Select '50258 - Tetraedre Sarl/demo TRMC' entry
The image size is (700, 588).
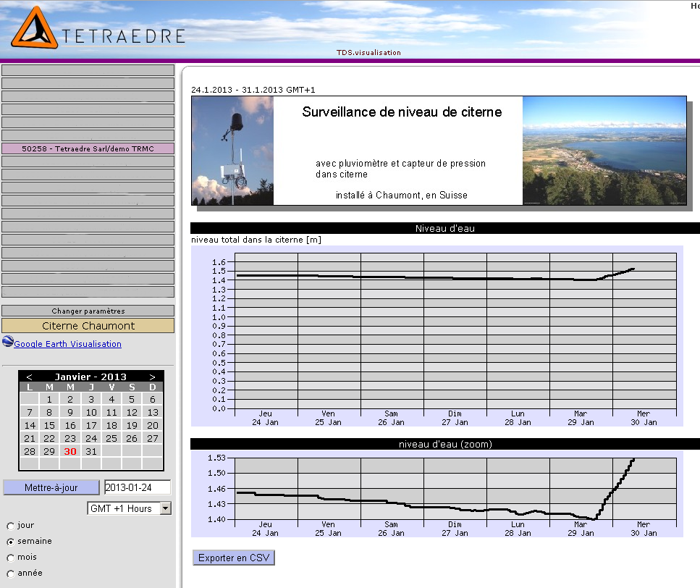pyautogui.click(x=88, y=148)
